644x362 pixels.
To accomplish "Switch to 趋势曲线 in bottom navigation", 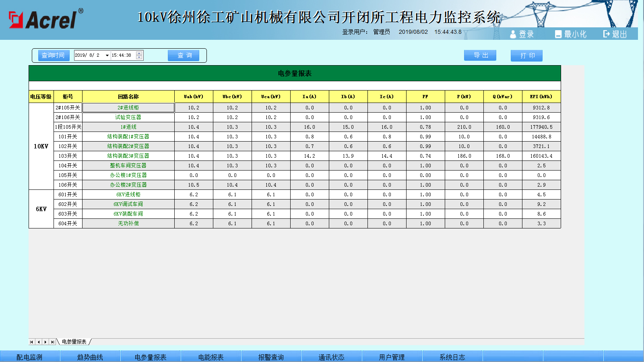I will (90, 357).
